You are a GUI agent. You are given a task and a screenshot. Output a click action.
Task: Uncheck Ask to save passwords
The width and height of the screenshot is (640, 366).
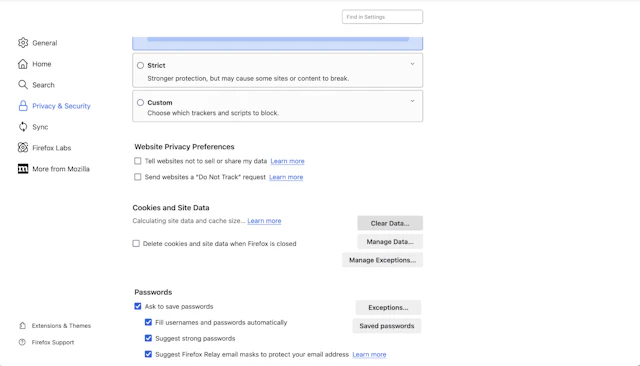click(x=138, y=306)
